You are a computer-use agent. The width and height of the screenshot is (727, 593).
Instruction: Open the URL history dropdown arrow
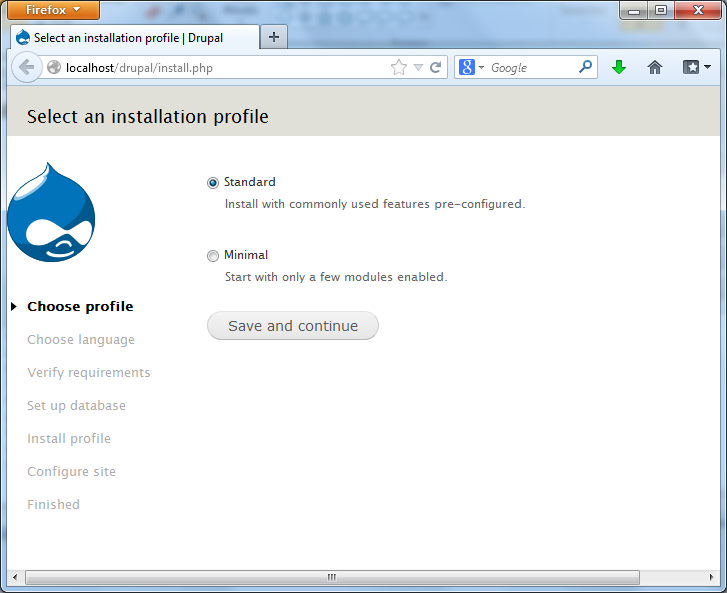click(418, 68)
